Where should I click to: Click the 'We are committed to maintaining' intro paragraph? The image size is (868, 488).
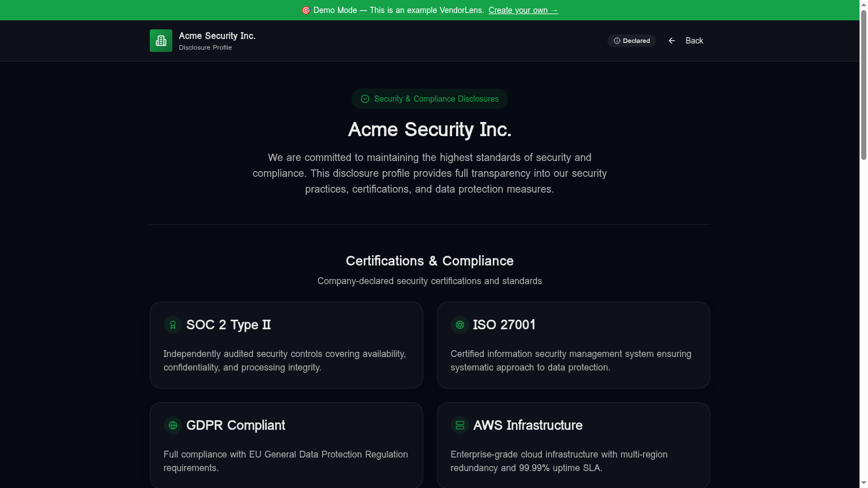pos(429,173)
